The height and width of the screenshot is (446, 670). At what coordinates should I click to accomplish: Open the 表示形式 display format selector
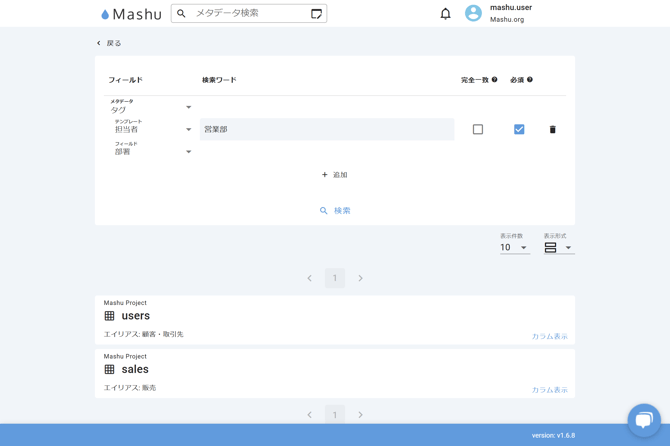click(558, 247)
